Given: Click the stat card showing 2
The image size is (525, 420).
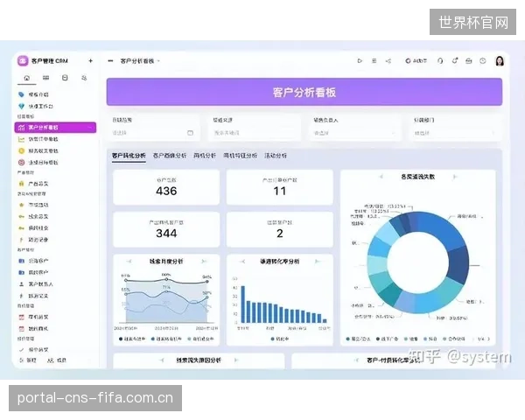Looking at the screenshot, I should [280, 229].
